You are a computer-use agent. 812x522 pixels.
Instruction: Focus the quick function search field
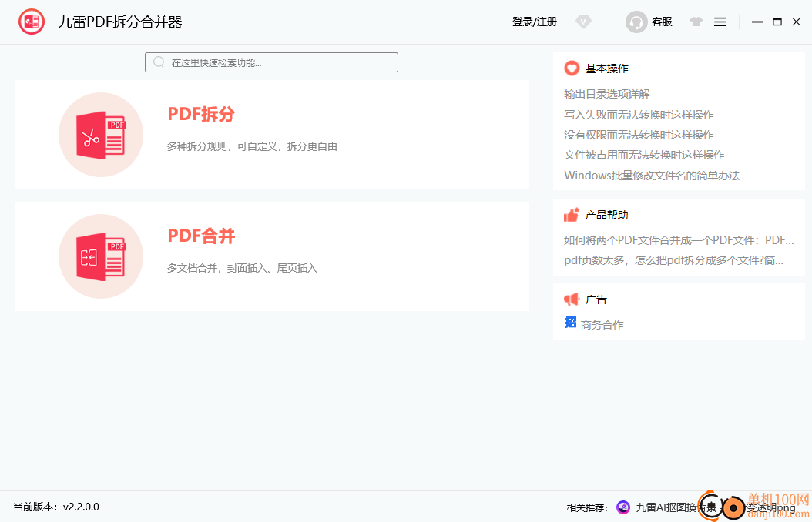271,62
